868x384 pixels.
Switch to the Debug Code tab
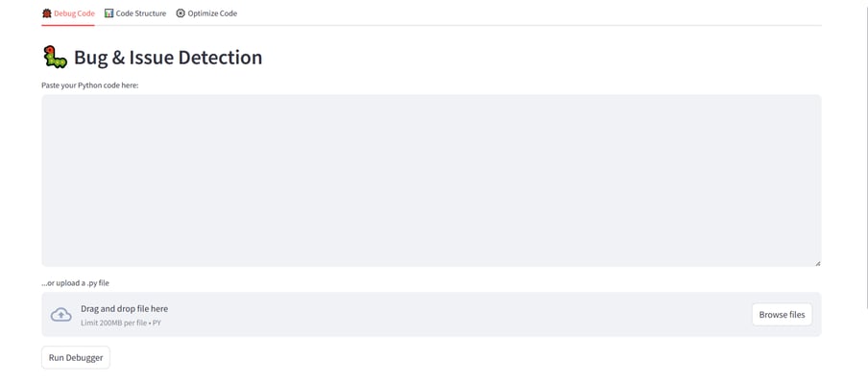(x=68, y=13)
